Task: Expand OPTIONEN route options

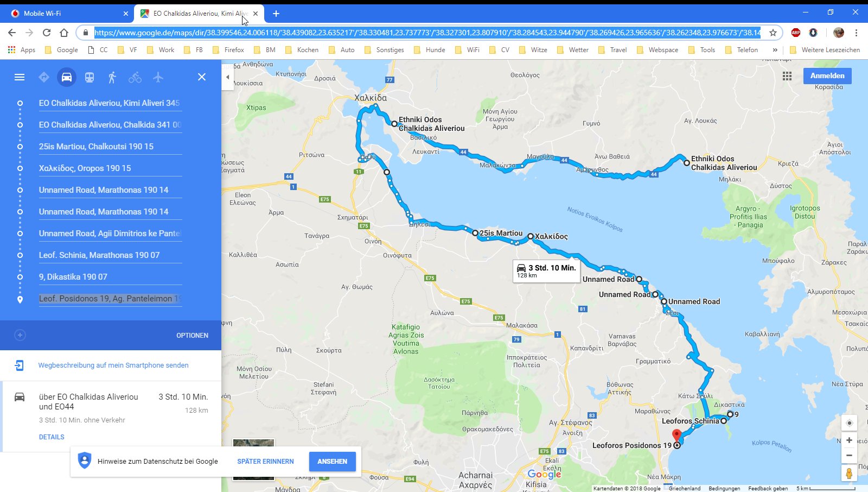Action: coord(192,336)
